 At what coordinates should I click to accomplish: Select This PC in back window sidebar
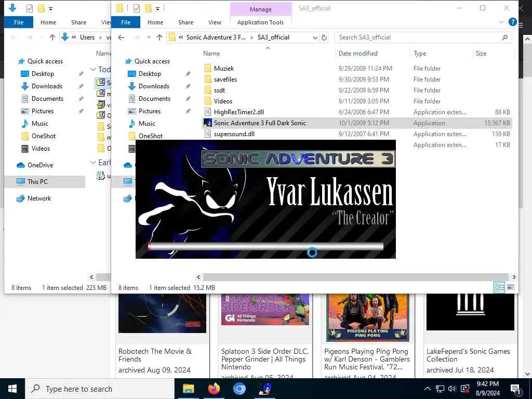[37, 182]
